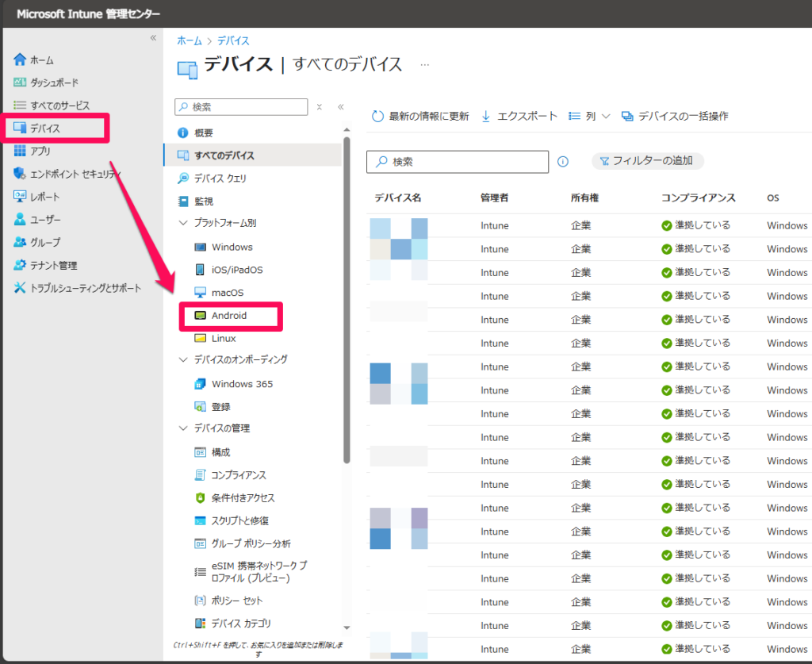The height and width of the screenshot is (664, 812).
Task: Click the 監視 book icon
Action: pos(183,201)
